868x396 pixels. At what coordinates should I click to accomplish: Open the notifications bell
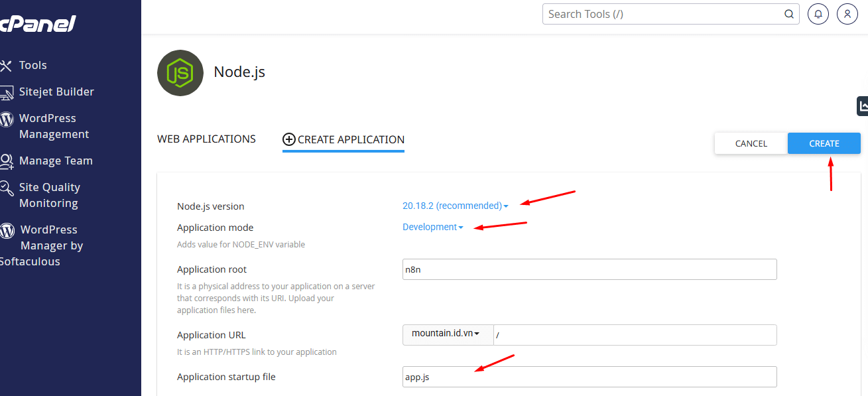tap(818, 14)
